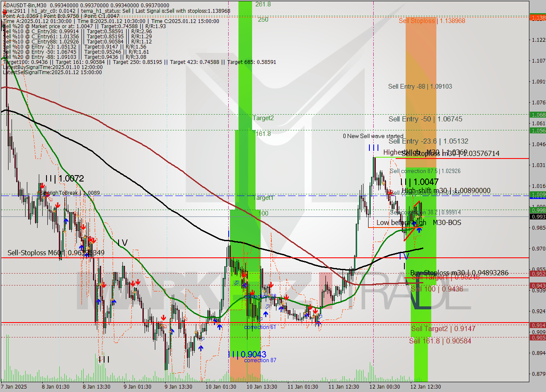The height and width of the screenshot is (392, 546).
Task: Select the 'Sell 161.8 | 0.90584' label
Action: click(440, 340)
